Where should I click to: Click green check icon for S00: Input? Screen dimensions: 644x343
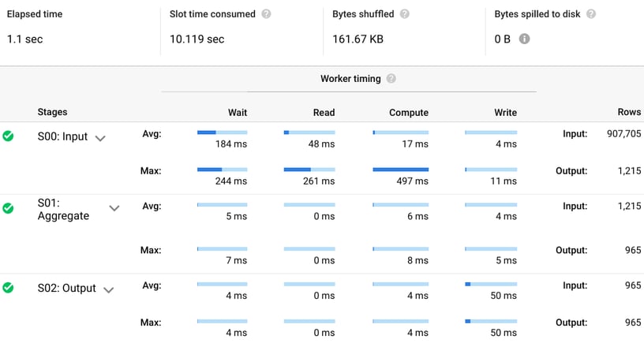[8, 136]
